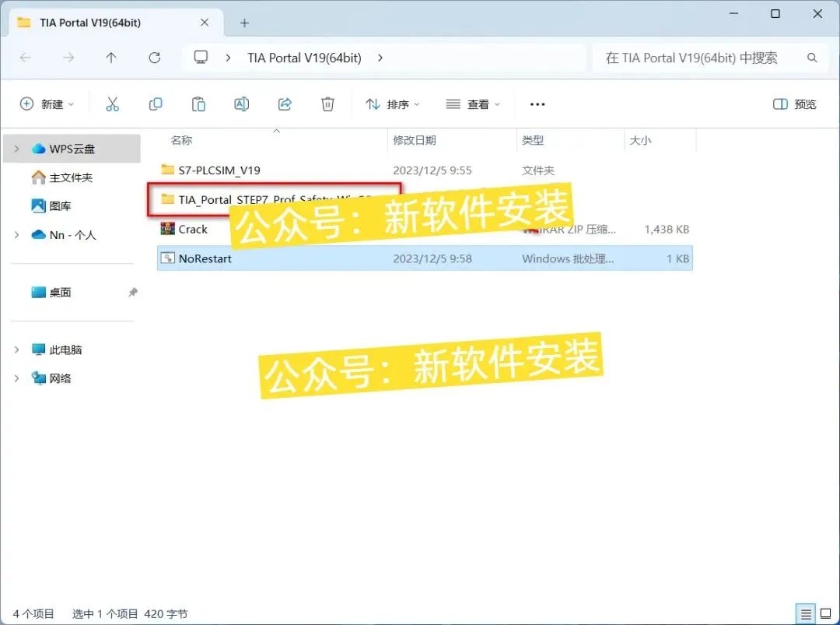Click the pin icon beside 桌面
The height and width of the screenshot is (625, 840).
point(133,292)
